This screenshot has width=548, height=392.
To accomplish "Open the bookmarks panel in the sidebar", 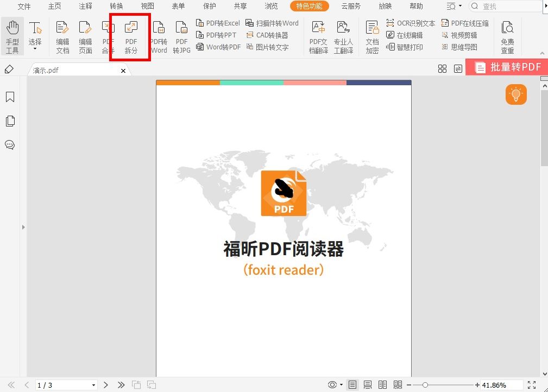I will (10, 97).
